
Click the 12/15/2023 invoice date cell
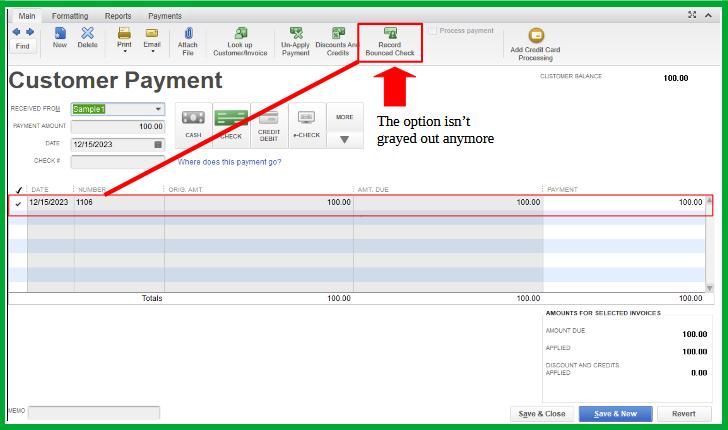pyautogui.click(x=51, y=202)
